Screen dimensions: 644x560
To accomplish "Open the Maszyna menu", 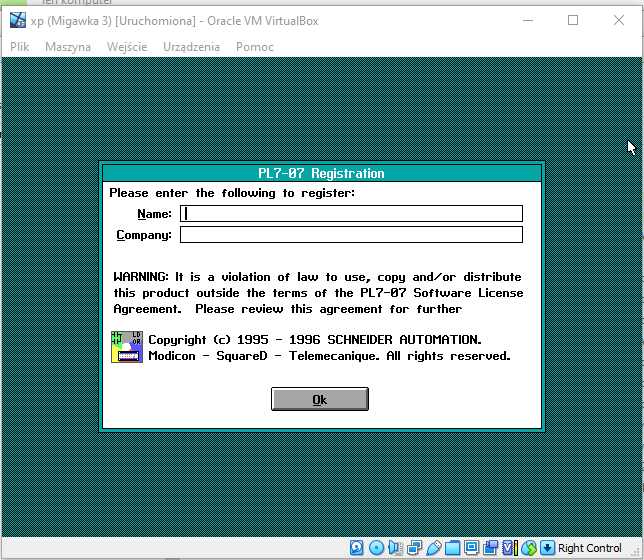I will [68, 47].
